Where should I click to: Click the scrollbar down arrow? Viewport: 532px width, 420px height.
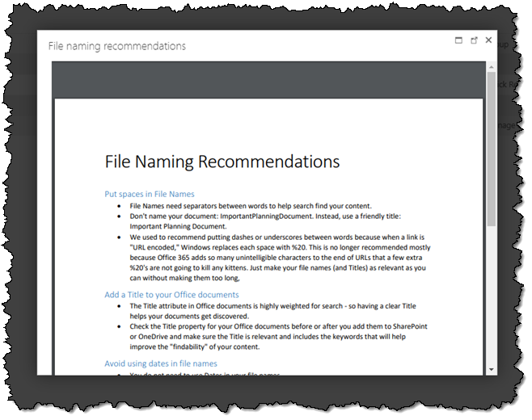pyautogui.click(x=492, y=369)
